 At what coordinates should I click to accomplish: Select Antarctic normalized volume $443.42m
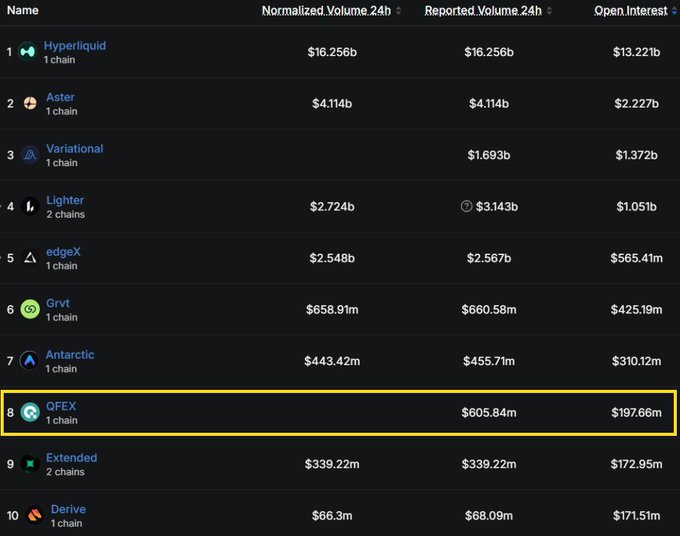coord(332,361)
